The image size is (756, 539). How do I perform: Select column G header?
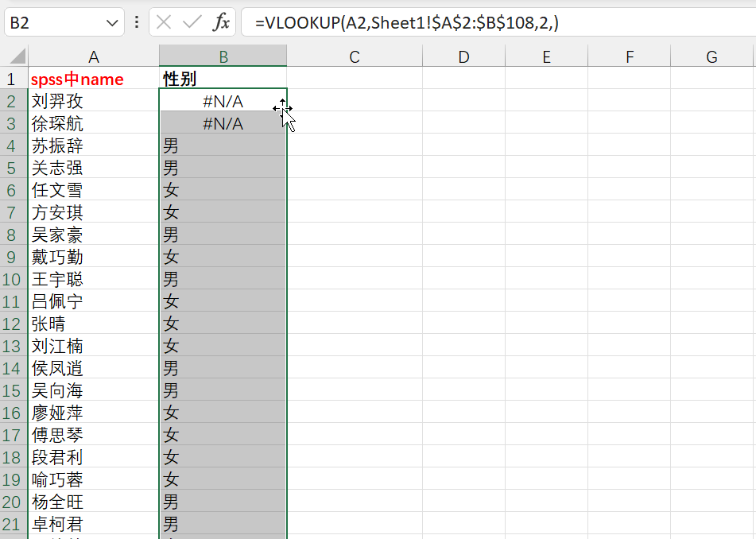[711, 56]
